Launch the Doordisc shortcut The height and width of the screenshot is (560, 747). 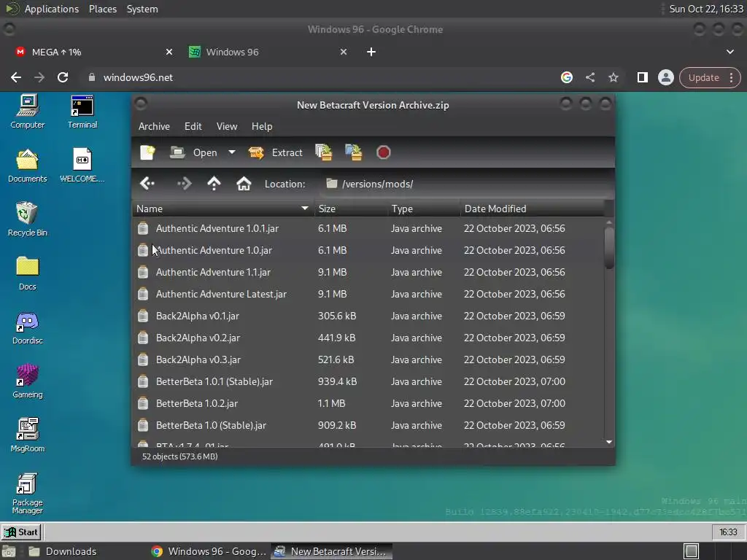(x=28, y=327)
